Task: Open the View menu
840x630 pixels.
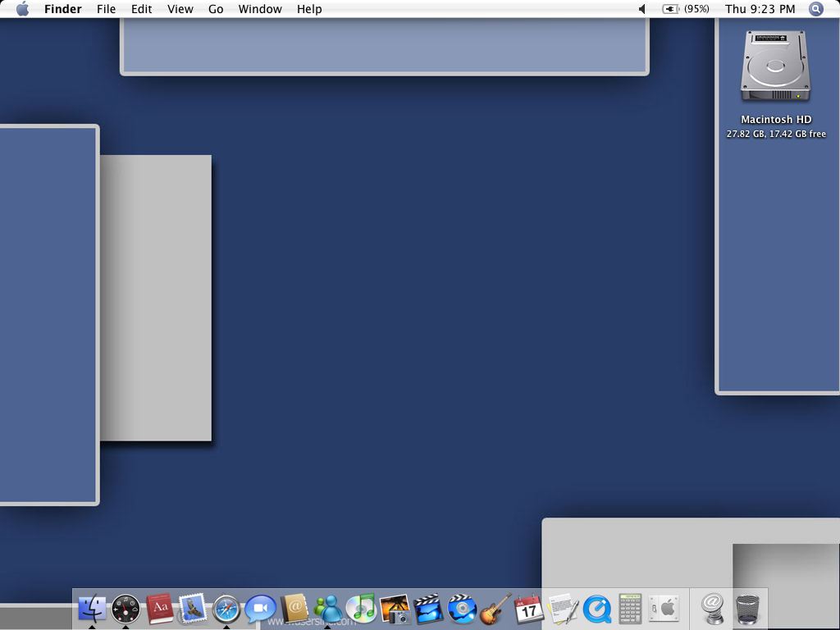Action: point(180,9)
